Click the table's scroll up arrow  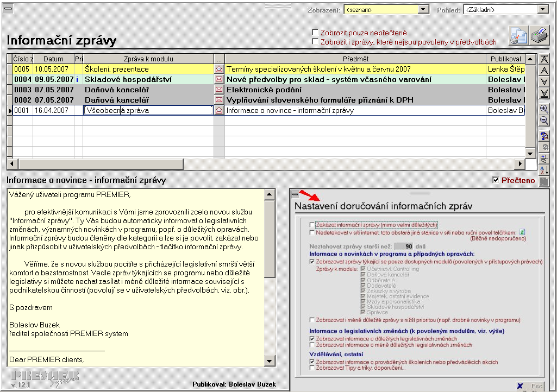pos(530,59)
